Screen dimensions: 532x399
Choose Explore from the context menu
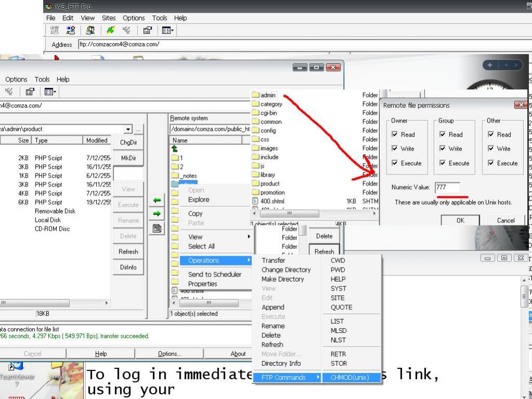pos(199,199)
